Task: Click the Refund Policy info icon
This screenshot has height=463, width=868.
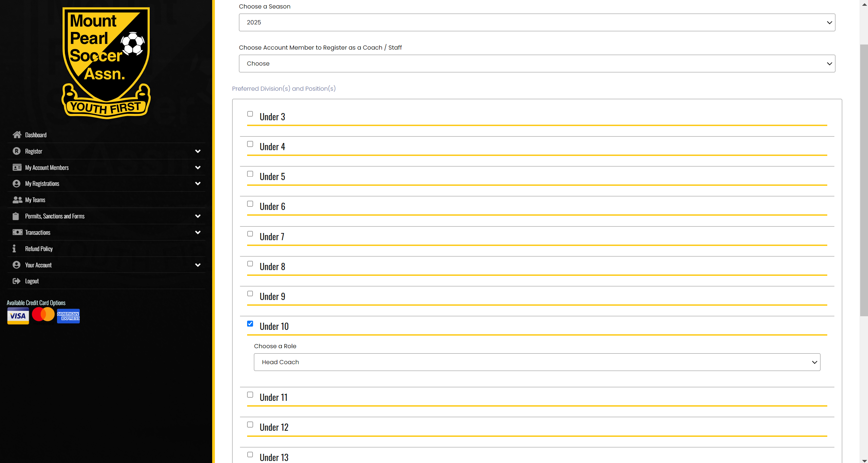Action: 14,249
